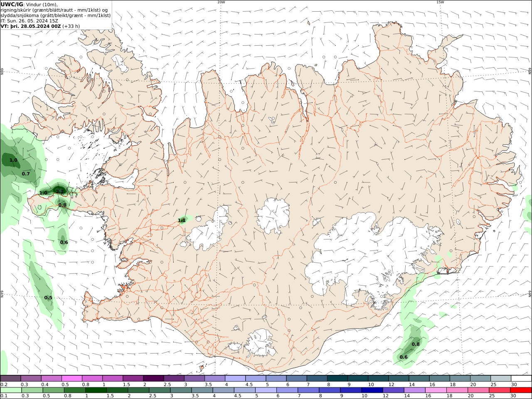Click the 0.6 value below 0.8 in southeast cell

(x=404, y=357)
